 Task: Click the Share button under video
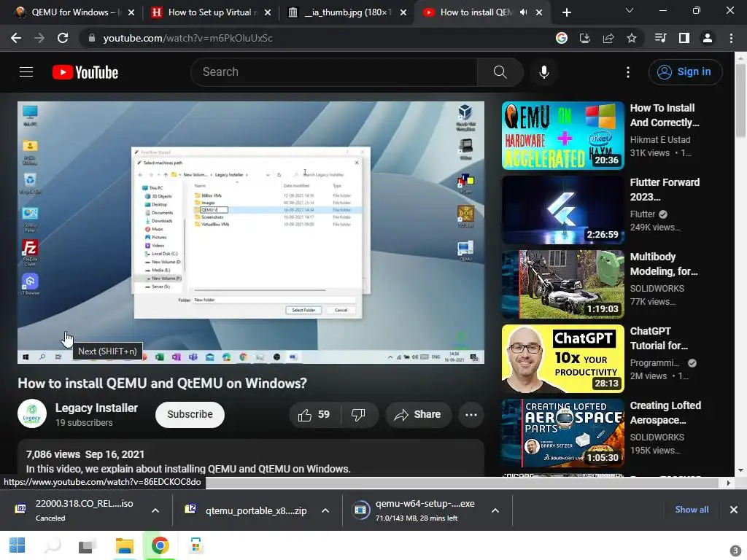coord(417,415)
